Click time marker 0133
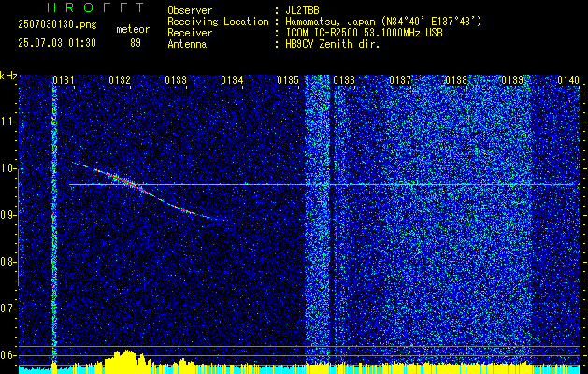 tap(176, 80)
